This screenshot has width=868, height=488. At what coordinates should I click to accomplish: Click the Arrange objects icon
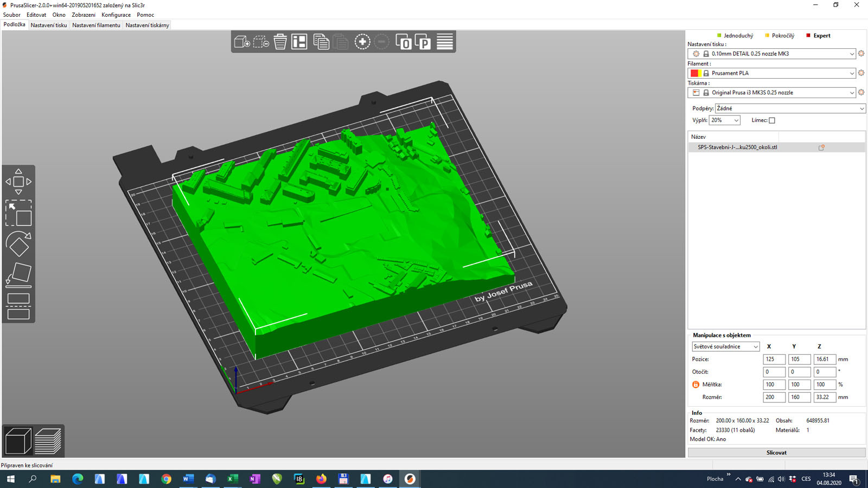coord(299,42)
